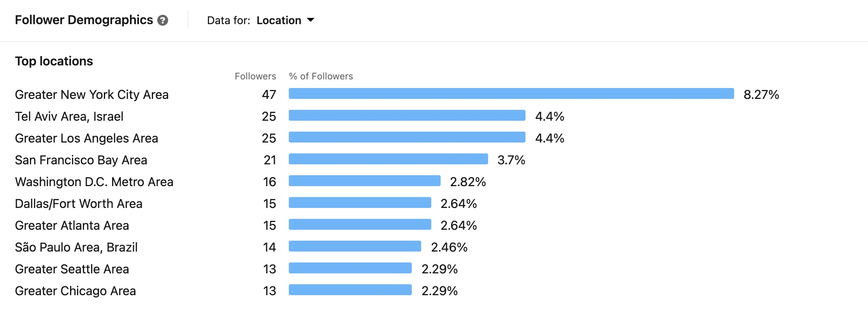Click the Followers column header

pyautogui.click(x=255, y=76)
